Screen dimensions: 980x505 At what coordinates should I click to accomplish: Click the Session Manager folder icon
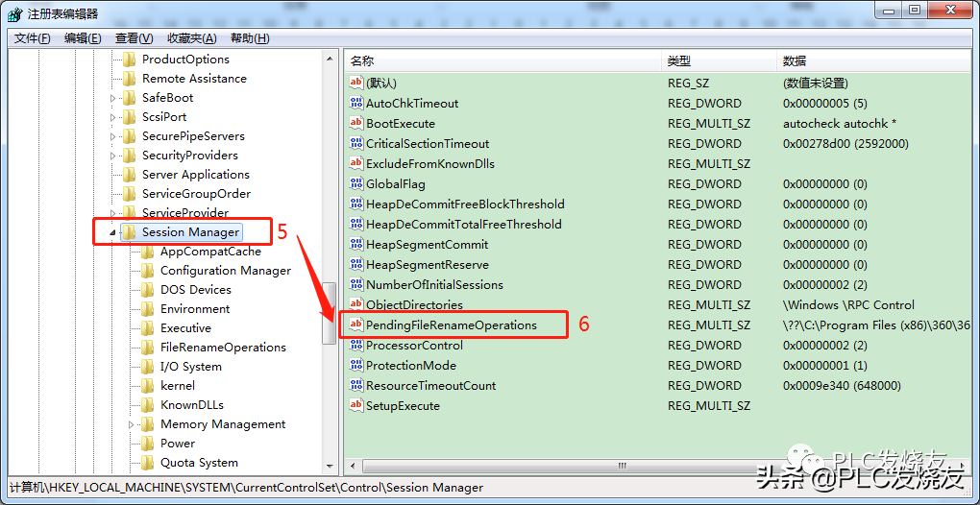click(129, 232)
